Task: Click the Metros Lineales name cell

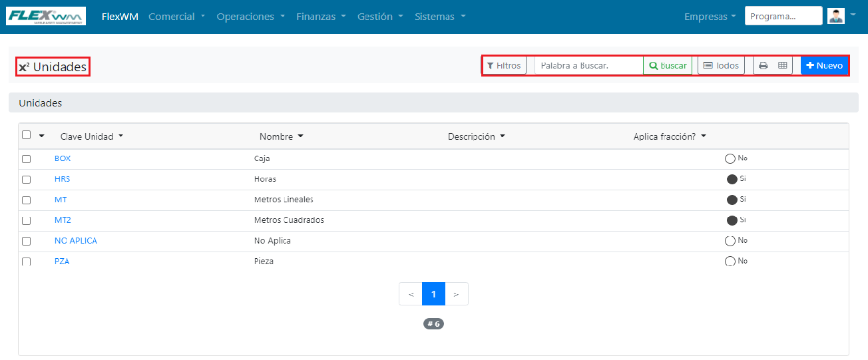Action: click(284, 200)
